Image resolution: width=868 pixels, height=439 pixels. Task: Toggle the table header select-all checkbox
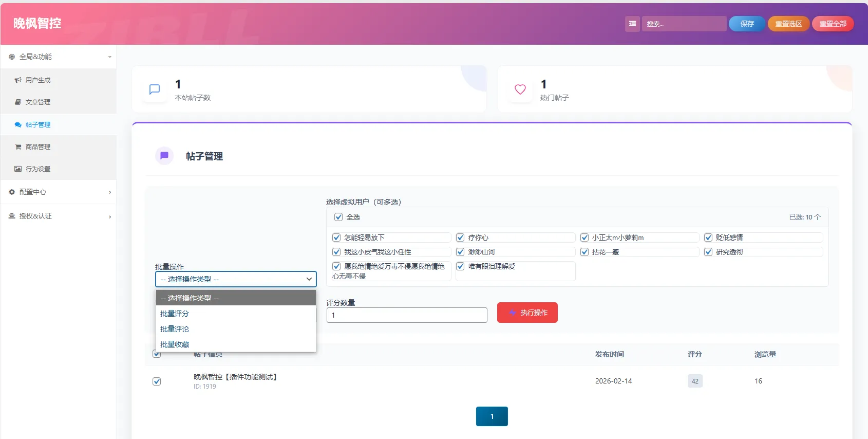157,355
